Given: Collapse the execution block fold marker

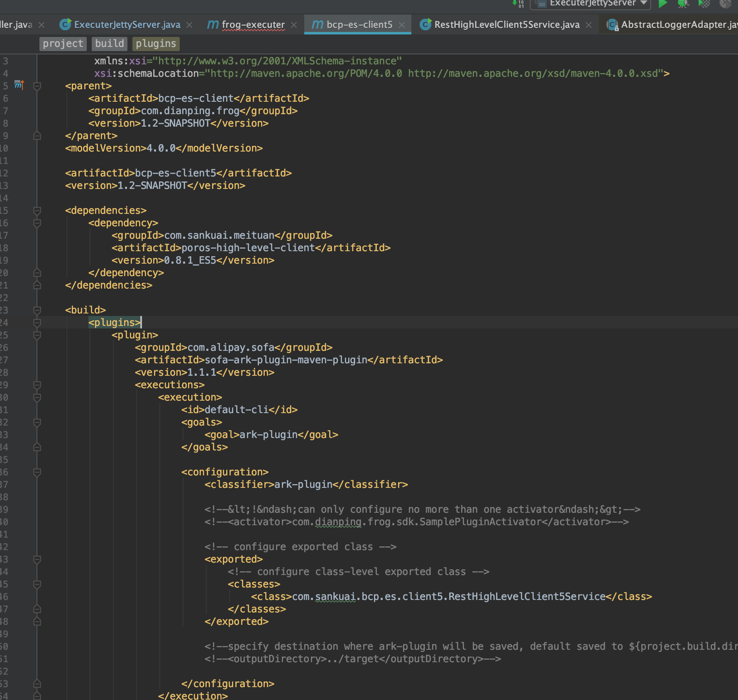Looking at the screenshot, I should click(x=37, y=397).
